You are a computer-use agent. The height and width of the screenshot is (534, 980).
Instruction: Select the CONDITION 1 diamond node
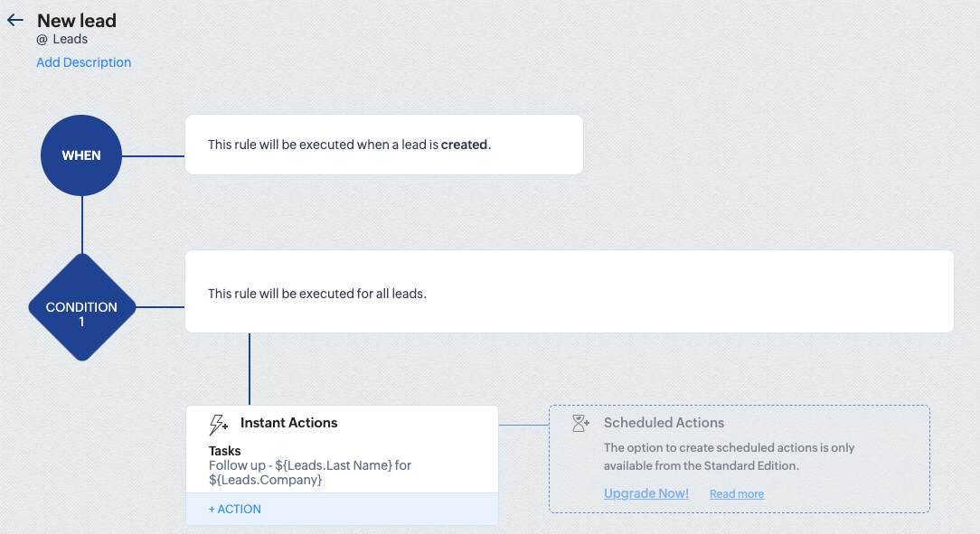click(81, 307)
